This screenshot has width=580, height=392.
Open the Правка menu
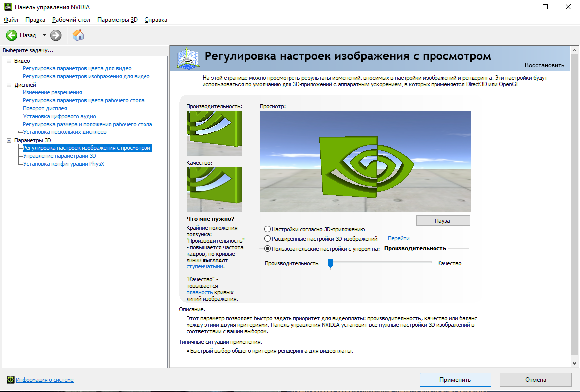pos(35,20)
